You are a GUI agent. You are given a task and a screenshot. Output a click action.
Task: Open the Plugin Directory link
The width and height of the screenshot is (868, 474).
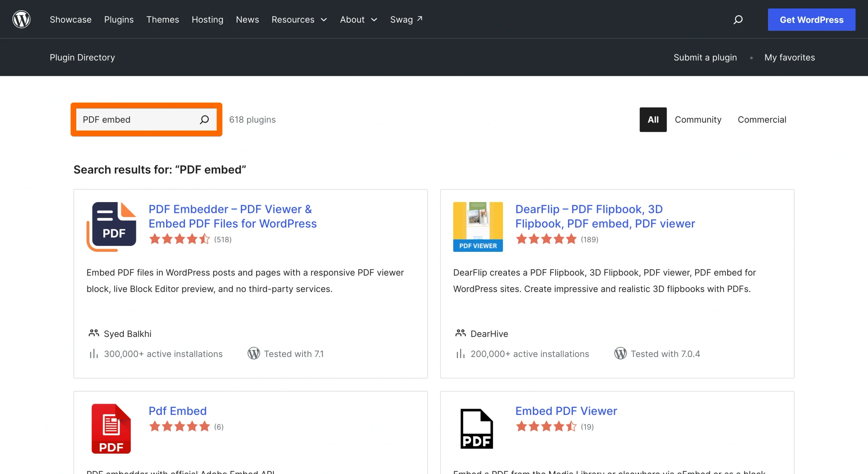click(82, 57)
